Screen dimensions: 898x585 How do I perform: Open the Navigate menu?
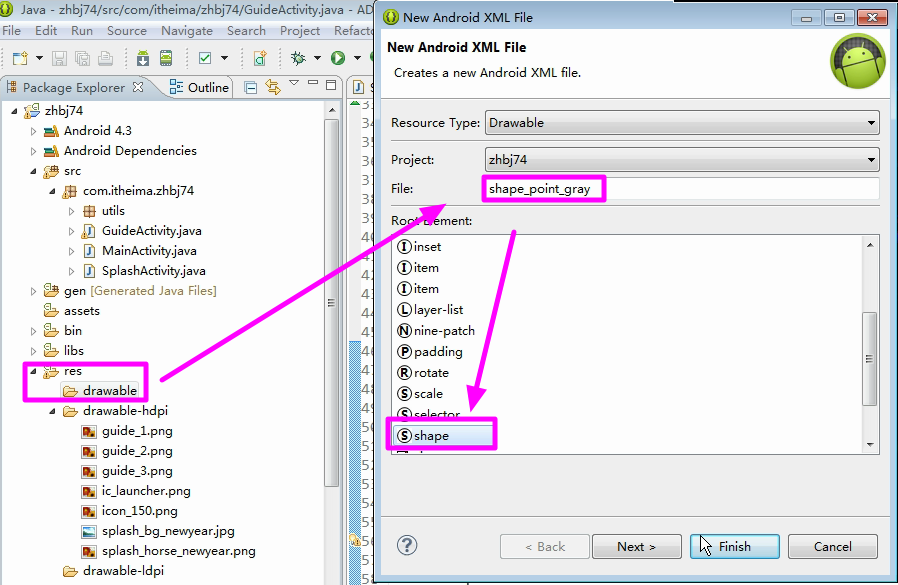[187, 31]
